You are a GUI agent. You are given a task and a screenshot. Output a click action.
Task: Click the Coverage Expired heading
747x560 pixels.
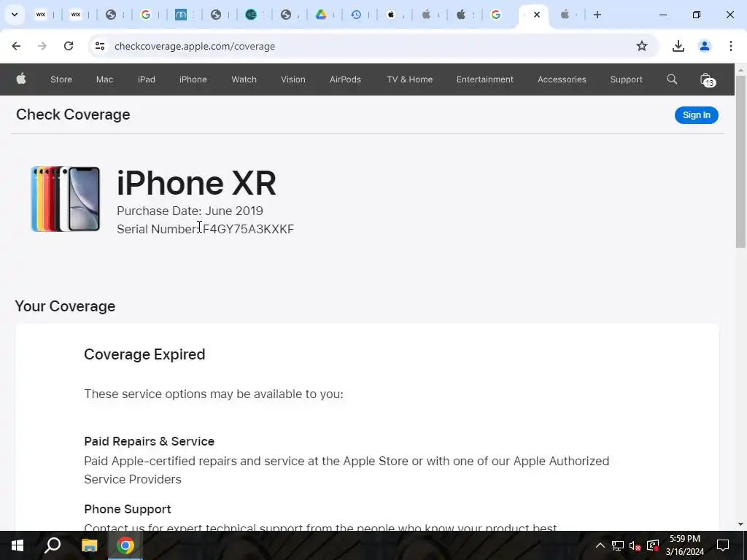(144, 354)
